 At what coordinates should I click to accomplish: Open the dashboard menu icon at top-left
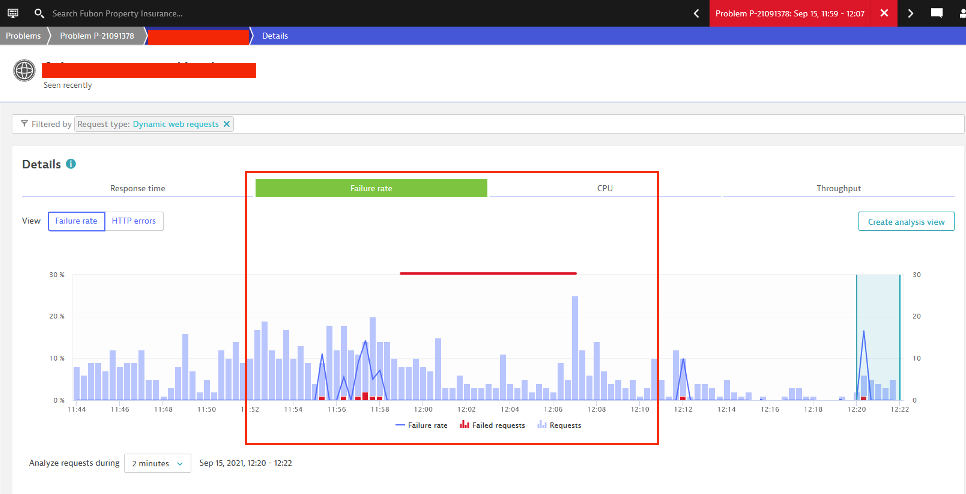(x=11, y=13)
